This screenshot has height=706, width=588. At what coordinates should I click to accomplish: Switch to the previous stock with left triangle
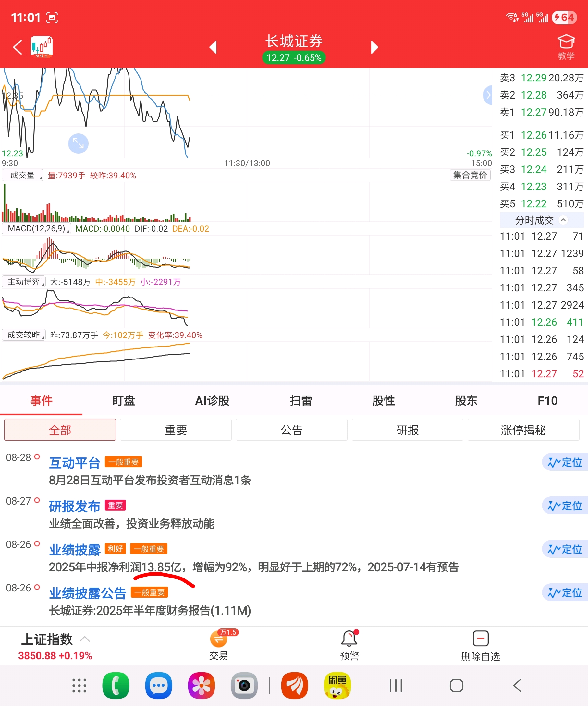click(213, 47)
